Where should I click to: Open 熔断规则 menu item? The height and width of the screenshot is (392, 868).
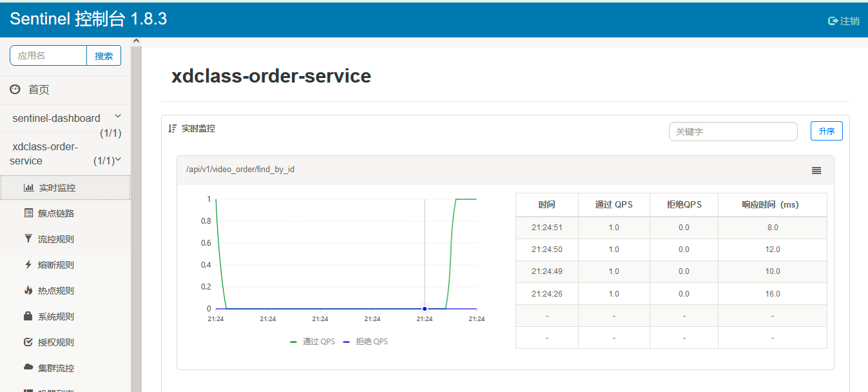[65, 265]
